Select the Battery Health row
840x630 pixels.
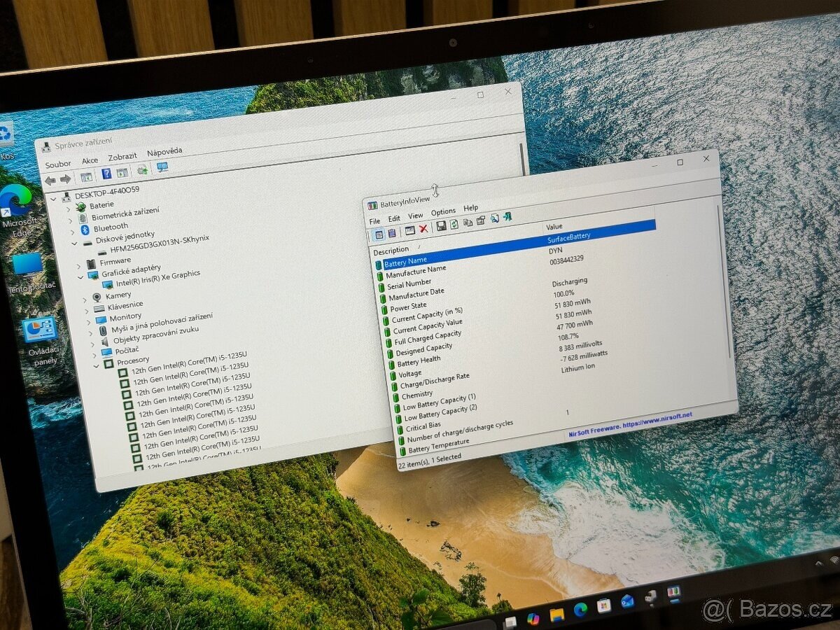click(419, 362)
